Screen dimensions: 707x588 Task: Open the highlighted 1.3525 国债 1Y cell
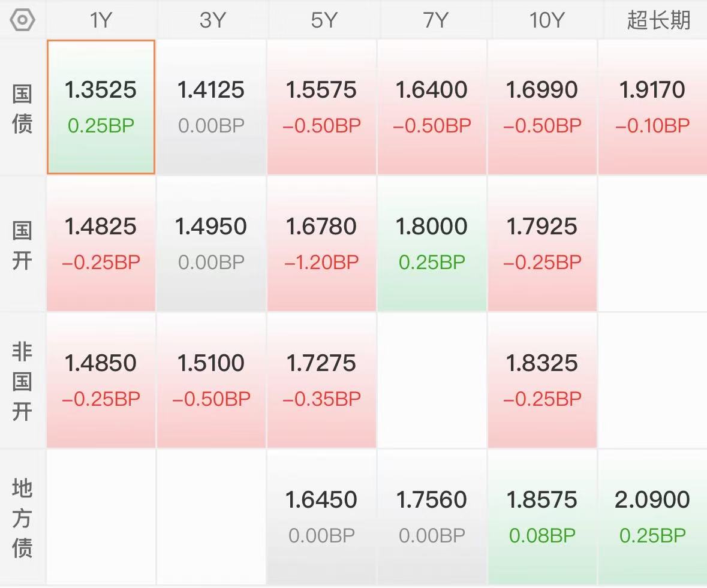[101, 107]
